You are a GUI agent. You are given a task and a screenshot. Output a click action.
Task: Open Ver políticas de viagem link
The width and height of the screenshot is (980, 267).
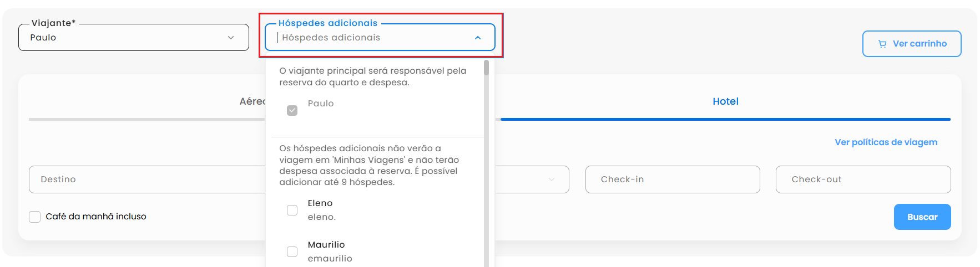click(886, 142)
